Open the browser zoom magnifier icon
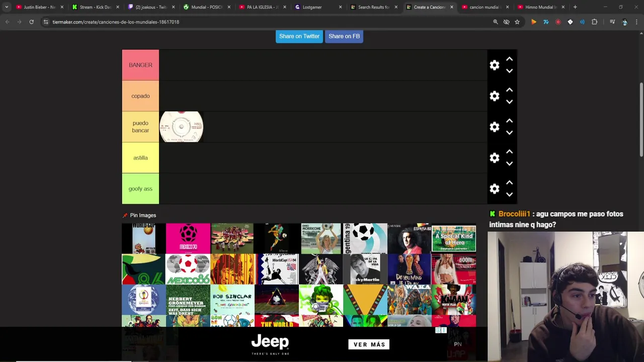The width and height of the screenshot is (644, 362). pyautogui.click(x=496, y=22)
